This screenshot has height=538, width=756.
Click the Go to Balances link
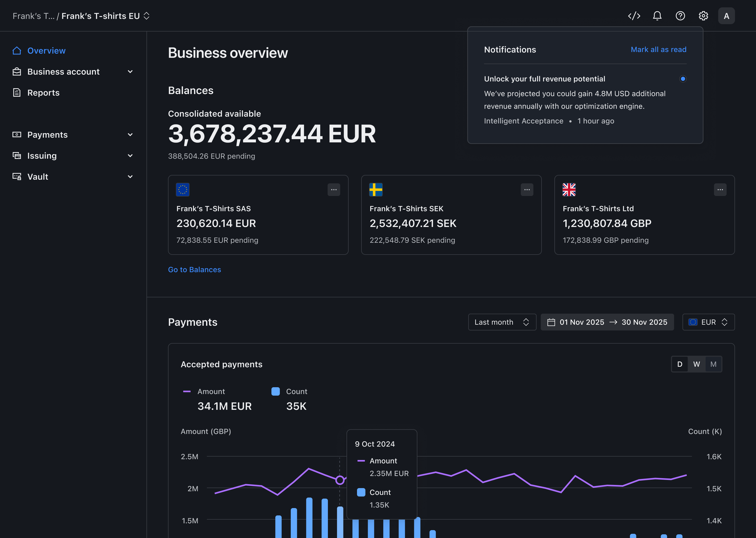pyautogui.click(x=194, y=270)
